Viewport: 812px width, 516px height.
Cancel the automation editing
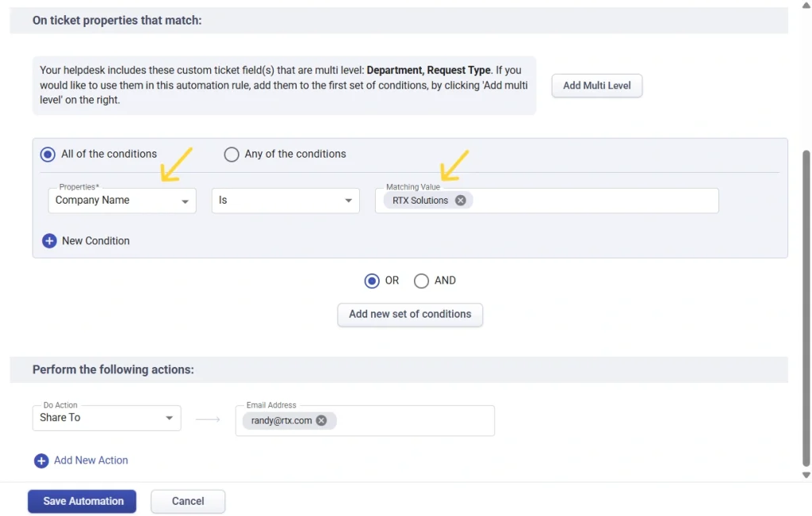pos(188,502)
